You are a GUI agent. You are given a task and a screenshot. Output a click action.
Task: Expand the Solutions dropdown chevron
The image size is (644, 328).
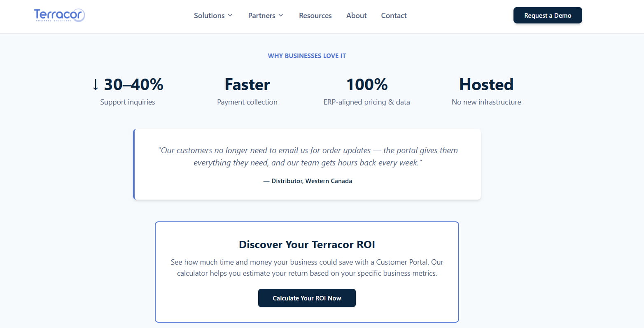point(230,15)
